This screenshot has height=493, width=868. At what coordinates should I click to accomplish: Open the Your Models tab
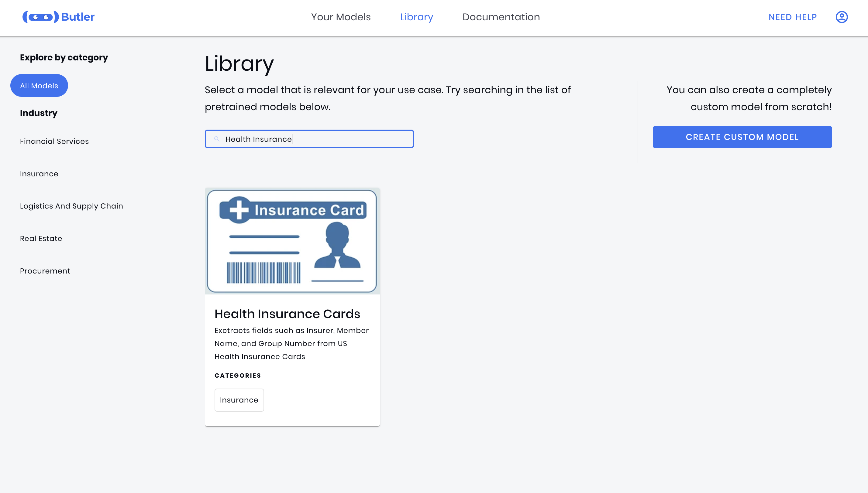coord(341,17)
